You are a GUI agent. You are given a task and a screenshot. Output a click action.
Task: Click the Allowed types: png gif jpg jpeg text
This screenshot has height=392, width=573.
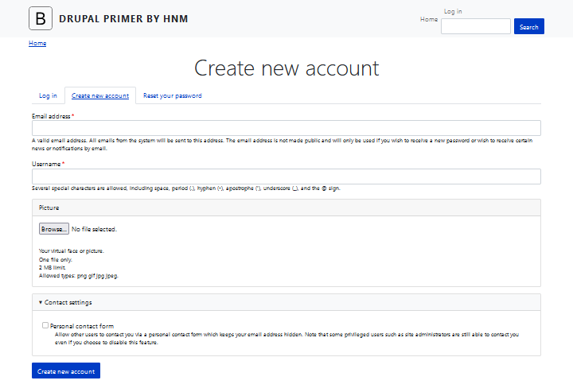79,276
